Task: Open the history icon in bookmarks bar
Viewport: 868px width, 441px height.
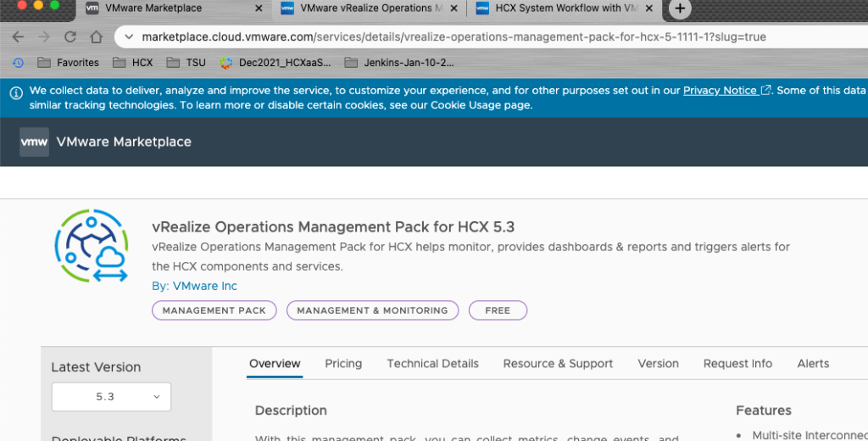Action: coord(19,63)
